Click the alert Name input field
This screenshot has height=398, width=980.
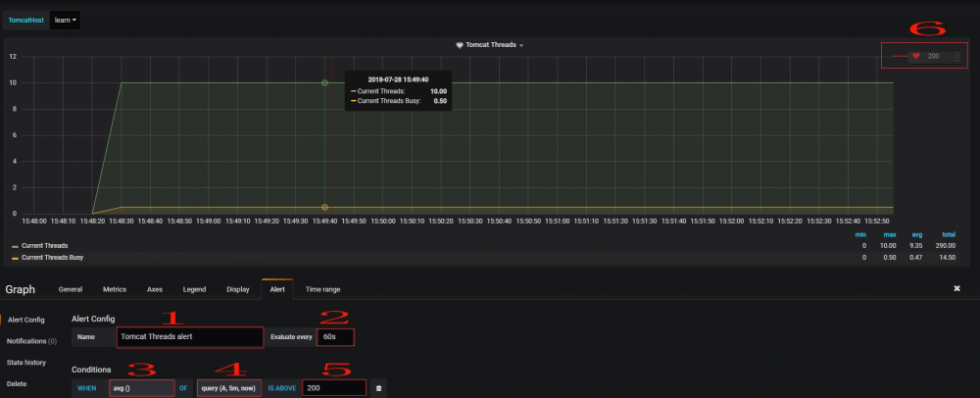[189, 337]
